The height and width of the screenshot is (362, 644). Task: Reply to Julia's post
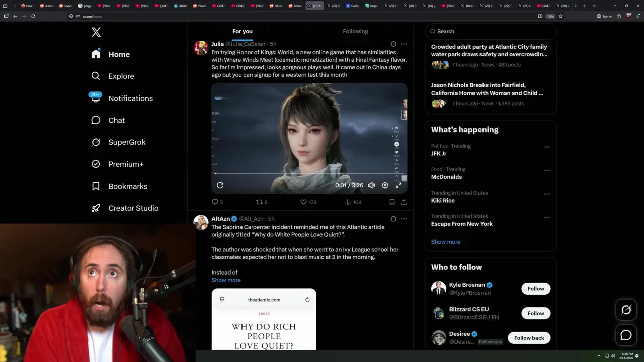pyautogui.click(x=217, y=202)
